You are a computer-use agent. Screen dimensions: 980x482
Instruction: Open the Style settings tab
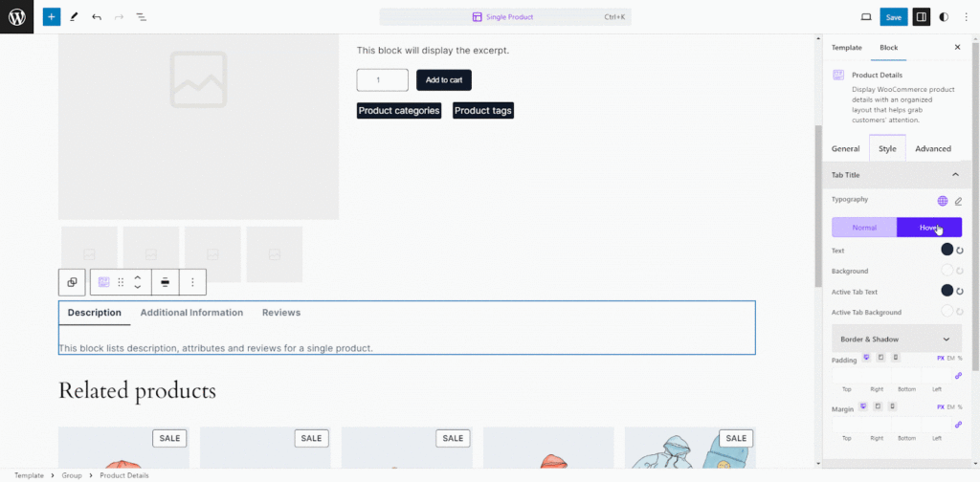887,148
